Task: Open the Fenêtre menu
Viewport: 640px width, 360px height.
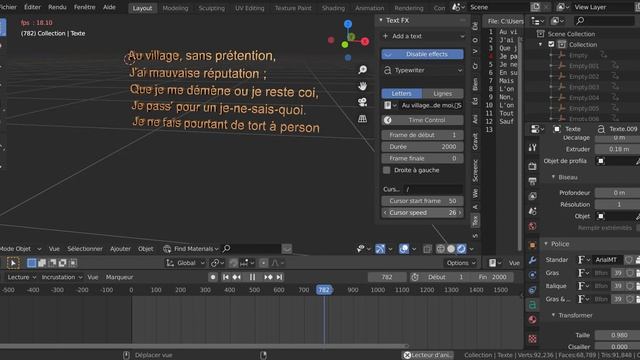Action: click(84, 7)
